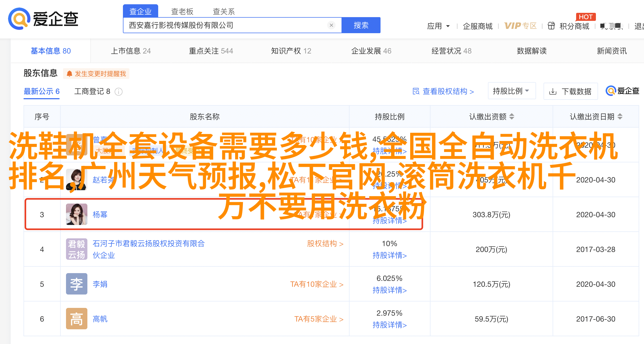The width and height of the screenshot is (644, 344).
Task: Click 59.5万(元) amount cell
Action: pyautogui.click(x=491, y=319)
